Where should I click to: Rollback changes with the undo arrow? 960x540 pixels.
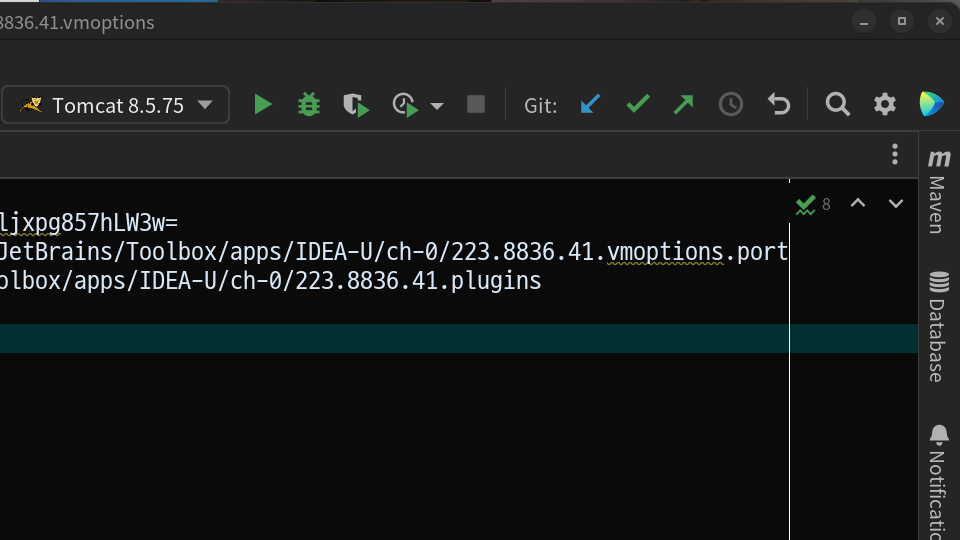coord(779,105)
